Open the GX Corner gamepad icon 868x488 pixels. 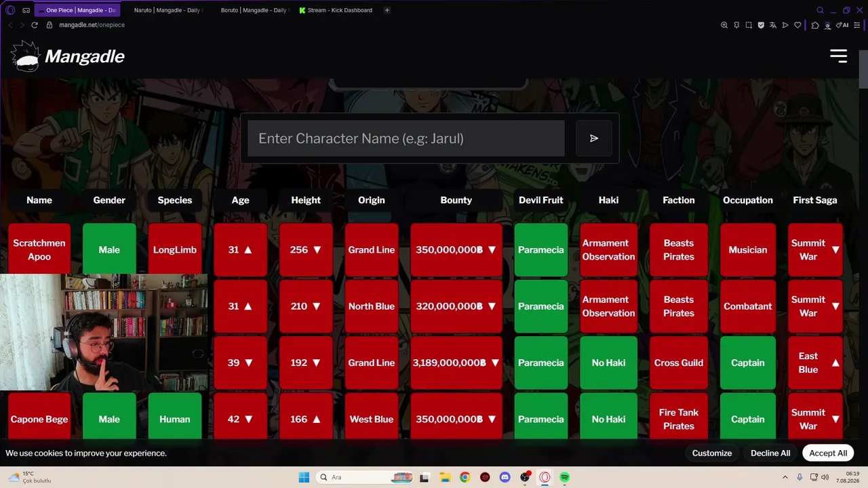pyautogui.click(x=26, y=10)
